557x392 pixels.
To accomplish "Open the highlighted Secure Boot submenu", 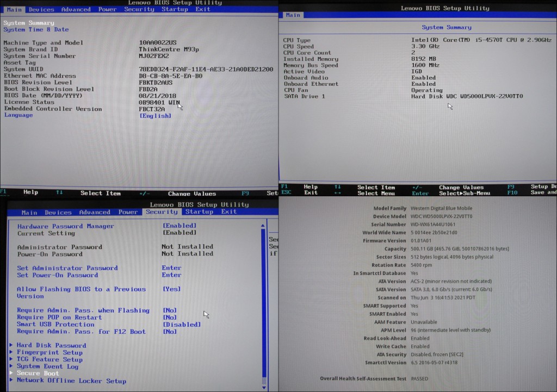I will pos(38,373).
